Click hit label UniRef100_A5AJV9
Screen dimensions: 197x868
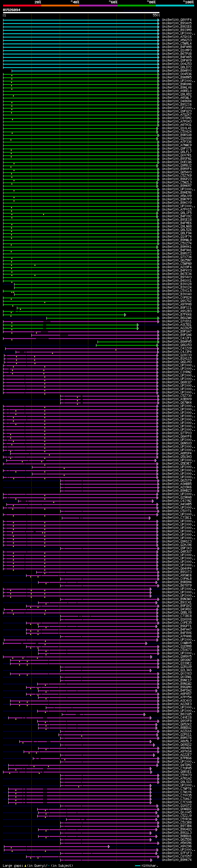coord(177,196)
